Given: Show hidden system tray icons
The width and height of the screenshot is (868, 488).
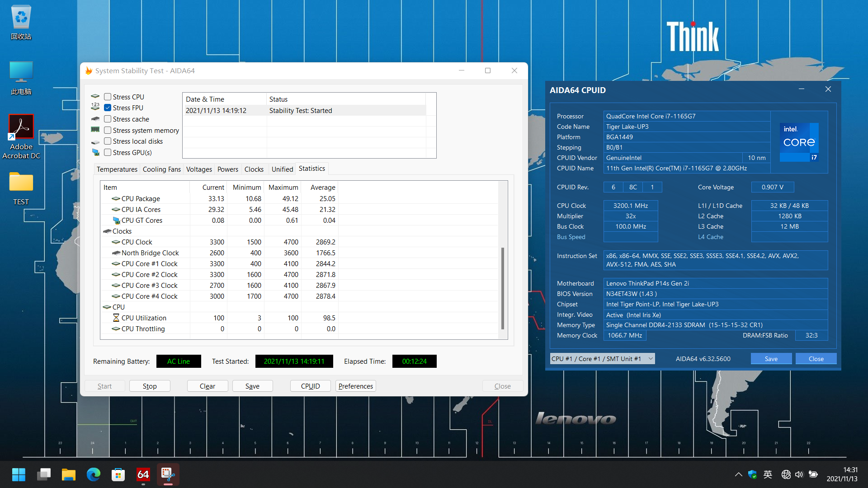Looking at the screenshot, I should (738, 474).
